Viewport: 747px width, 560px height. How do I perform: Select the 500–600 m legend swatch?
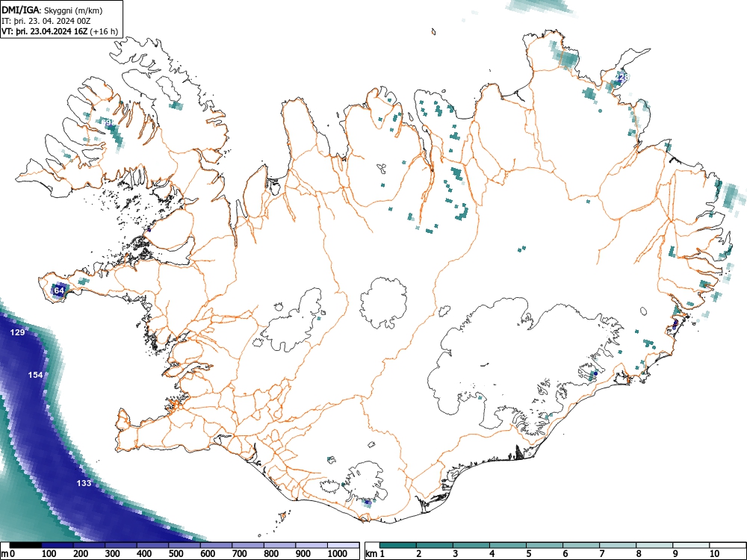[x=185, y=545]
